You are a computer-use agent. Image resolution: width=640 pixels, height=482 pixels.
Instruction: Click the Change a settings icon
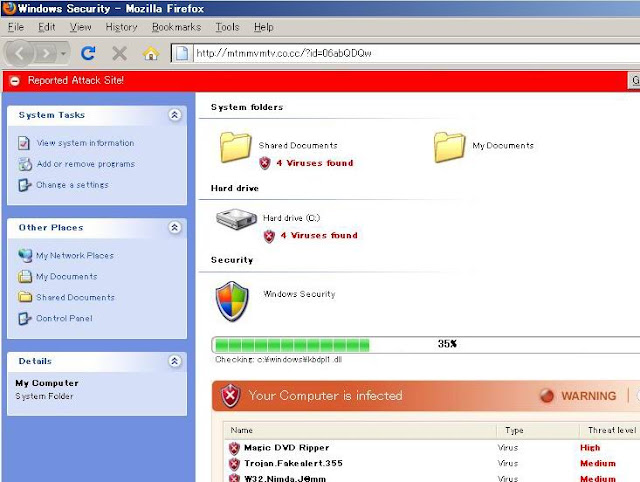pos(24,185)
